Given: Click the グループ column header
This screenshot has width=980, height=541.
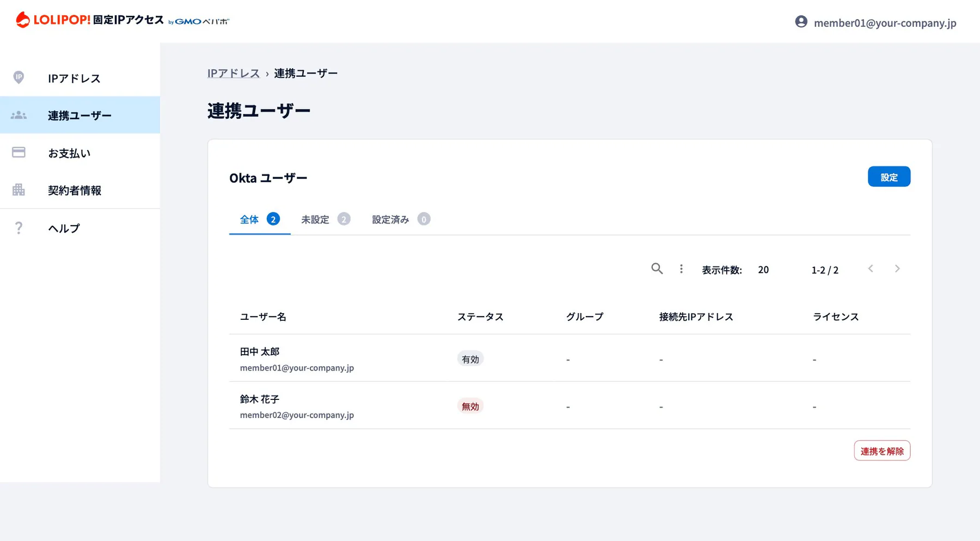Looking at the screenshot, I should click(x=585, y=317).
